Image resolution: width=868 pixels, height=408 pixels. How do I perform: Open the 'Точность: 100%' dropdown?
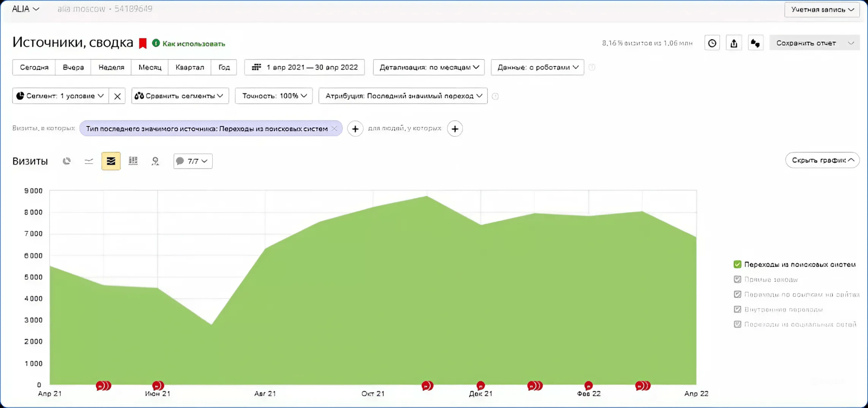[274, 96]
